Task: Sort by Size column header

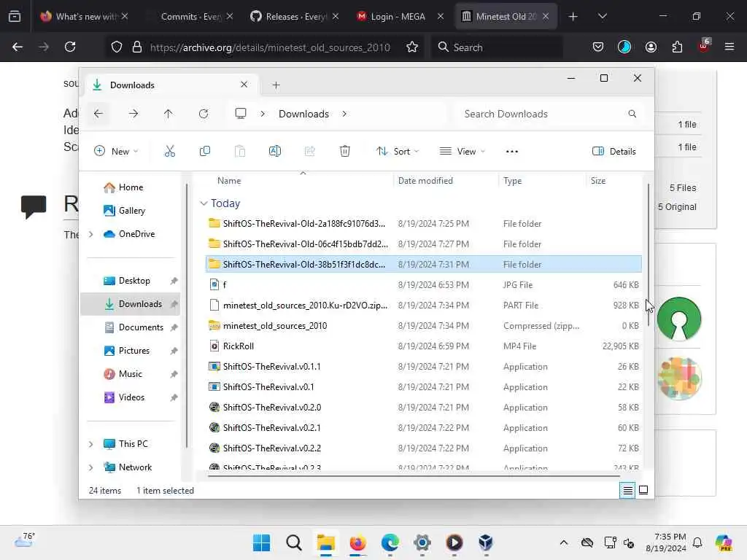Action: point(598,181)
